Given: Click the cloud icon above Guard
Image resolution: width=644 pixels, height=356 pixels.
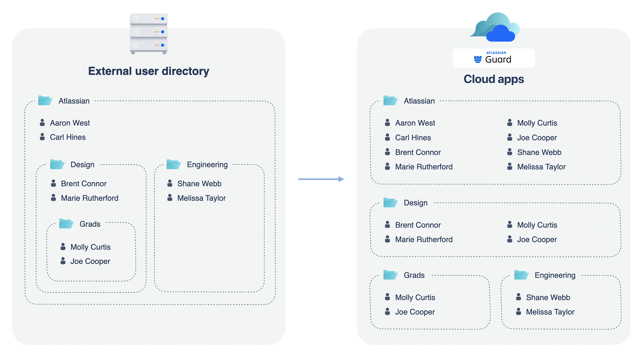Looking at the screenshot, I should [494, 27].
